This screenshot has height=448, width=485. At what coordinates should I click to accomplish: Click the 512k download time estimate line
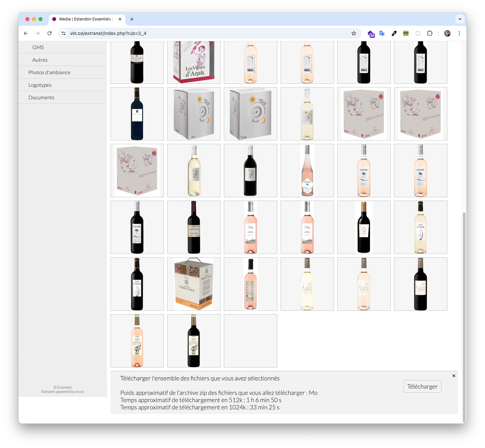click(x=201, y=400)
